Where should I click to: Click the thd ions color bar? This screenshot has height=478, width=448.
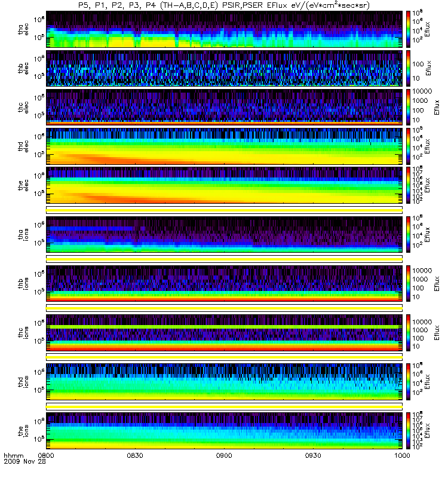(x=409, y=382)
